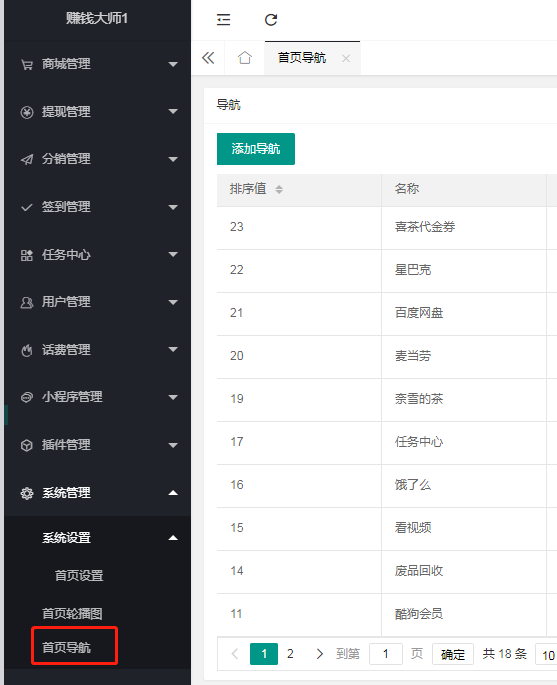
Task: Click the 排序值 column header text
Action: [248, 189]
